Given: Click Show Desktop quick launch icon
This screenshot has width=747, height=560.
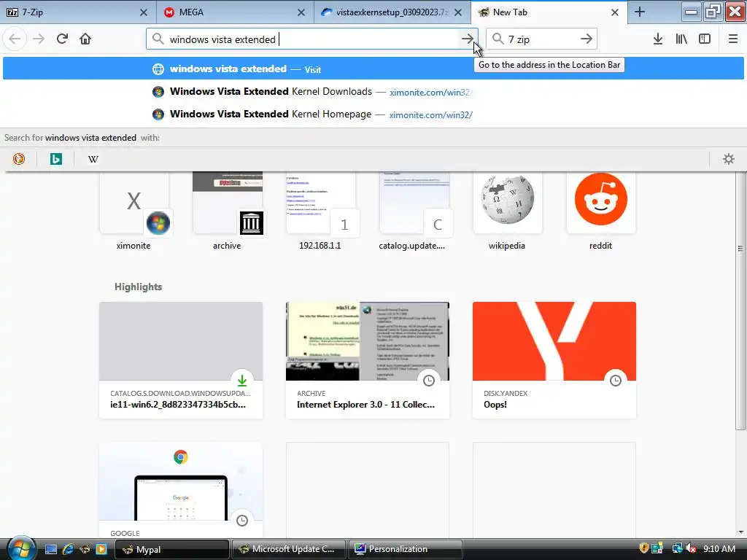Looking at the screenshot, I should (51, 549).
